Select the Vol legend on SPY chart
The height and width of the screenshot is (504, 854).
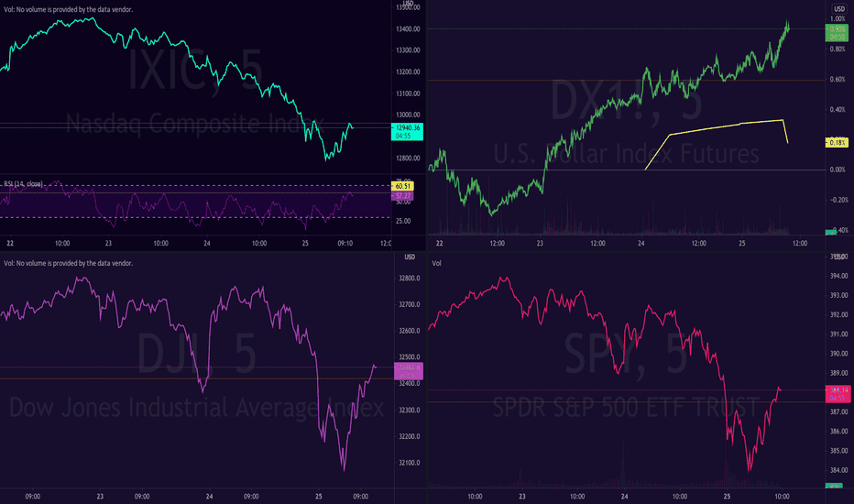(436, 263)
